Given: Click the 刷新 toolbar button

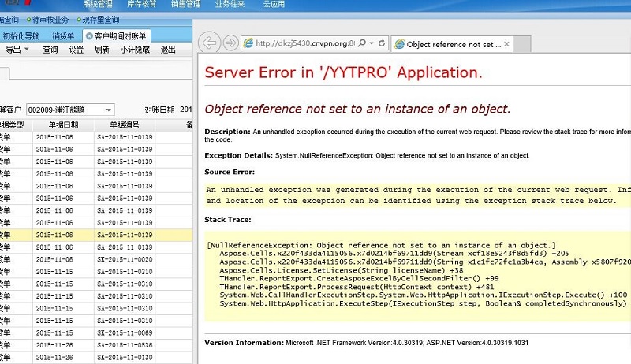Looking at the screenshot, I should (102, 50).
